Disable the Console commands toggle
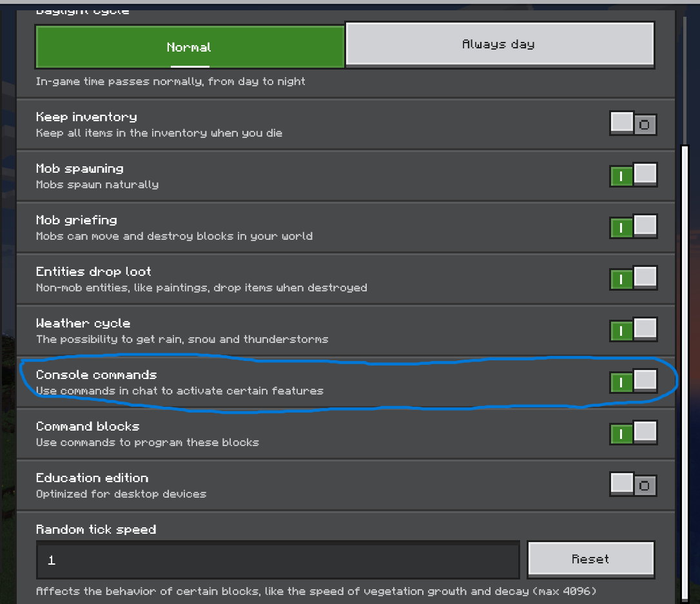700x604 pixels. (x=632, y=381)
